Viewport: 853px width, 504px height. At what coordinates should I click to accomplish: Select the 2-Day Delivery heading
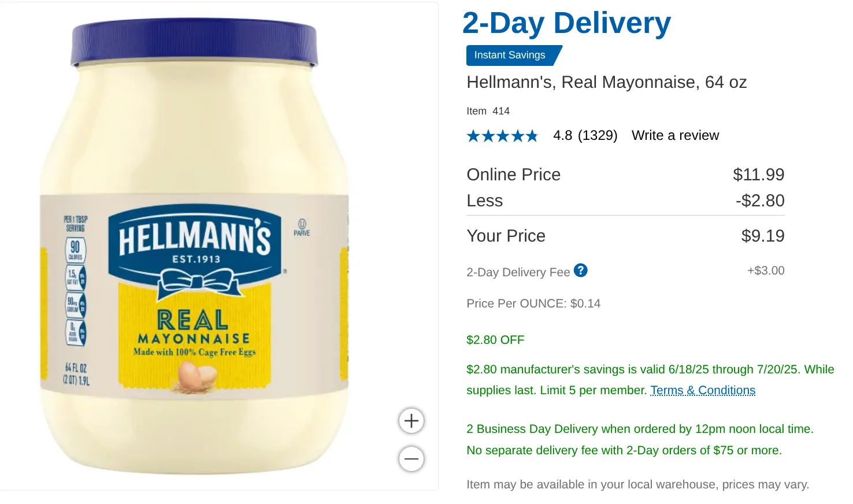pyautogui.click(x=566, y=23)
